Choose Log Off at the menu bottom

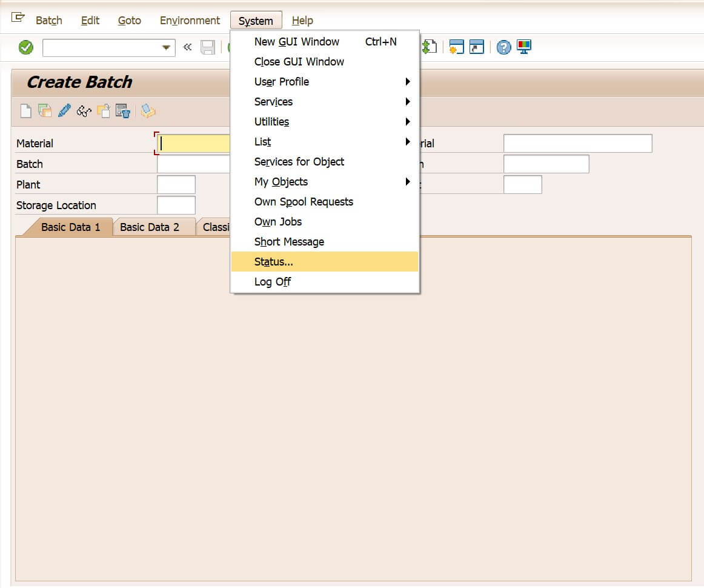(271, 281)
